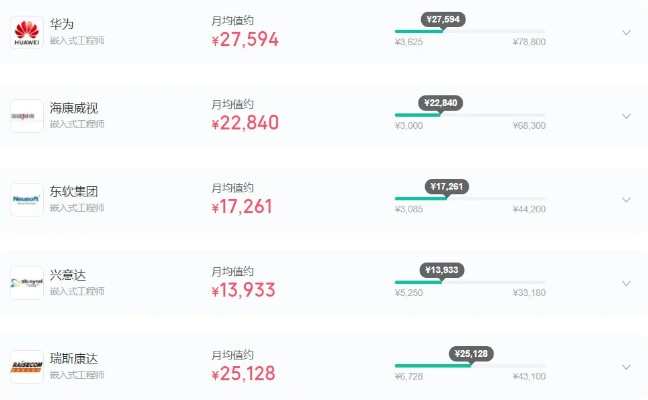Click the 兴意达 company logo icon
Viewport: 648px width, 400px height.
pos(27,283)
